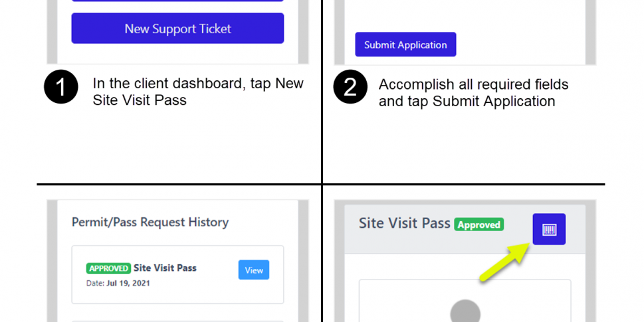The width and height of the screenshot is (644, 322).
Task: Click the green APPROVED badge in request history
Action: 108,268
